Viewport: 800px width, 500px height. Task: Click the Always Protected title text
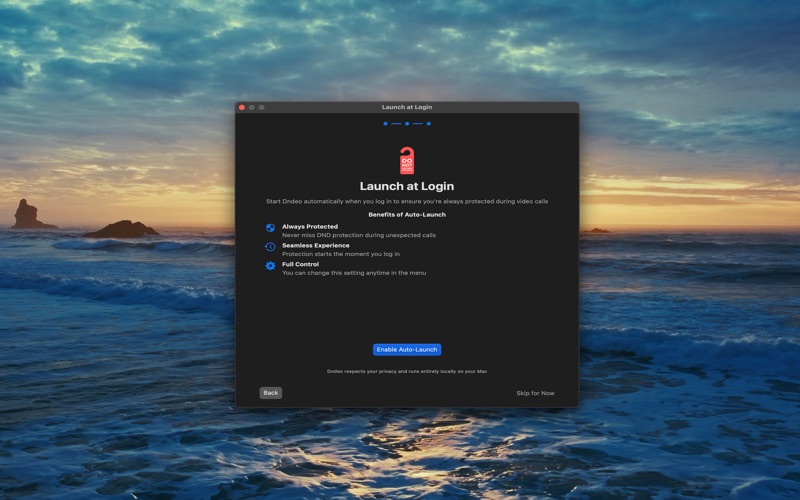point(310,227)
